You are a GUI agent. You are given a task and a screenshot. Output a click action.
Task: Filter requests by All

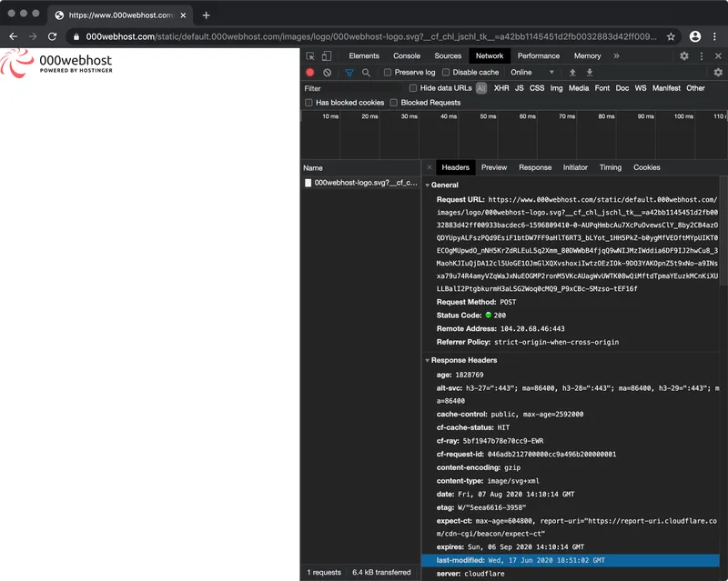click(481, 88)
